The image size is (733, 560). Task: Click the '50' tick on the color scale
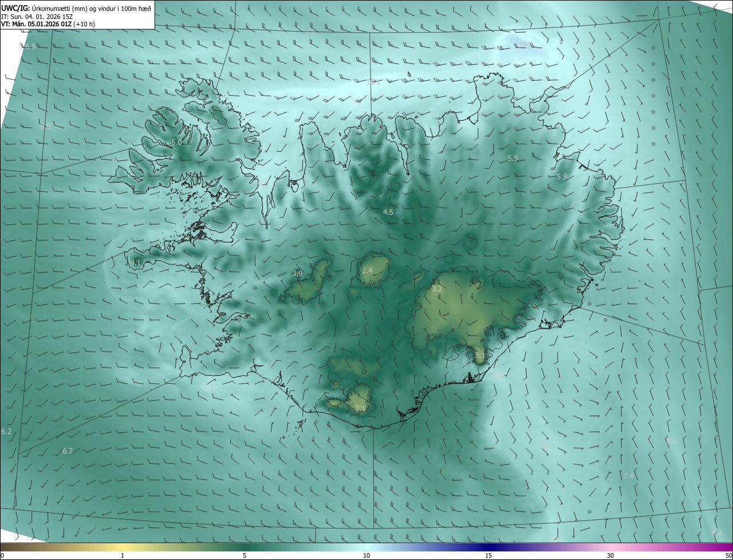[x=728, y=555]
